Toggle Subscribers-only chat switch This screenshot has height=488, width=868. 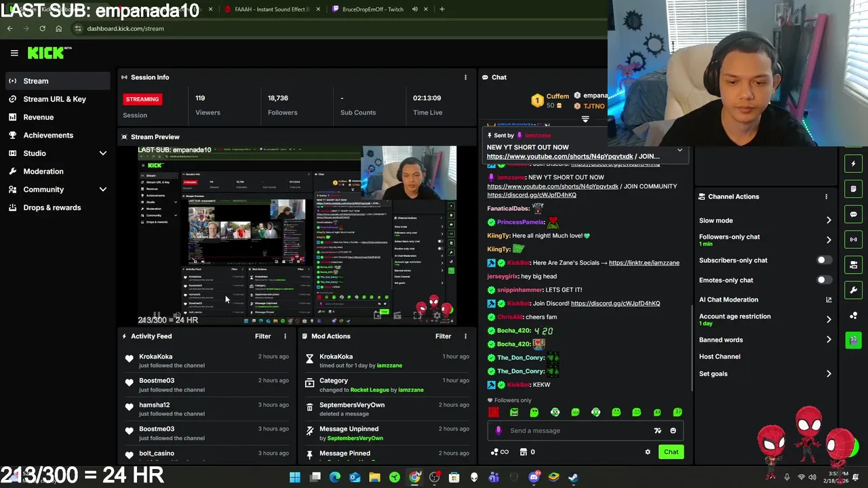(823, 260)
